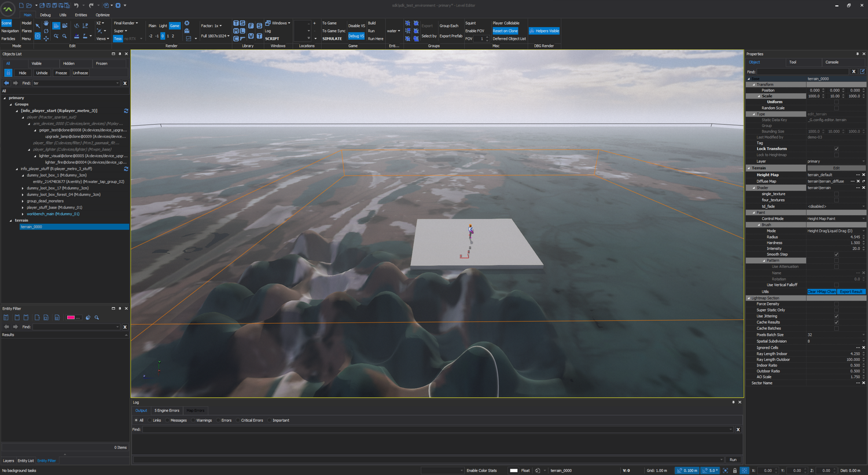Click the search magnifier in Entity Filter toolbar
Screen dimensions: 868x475
tap(97, 317)
